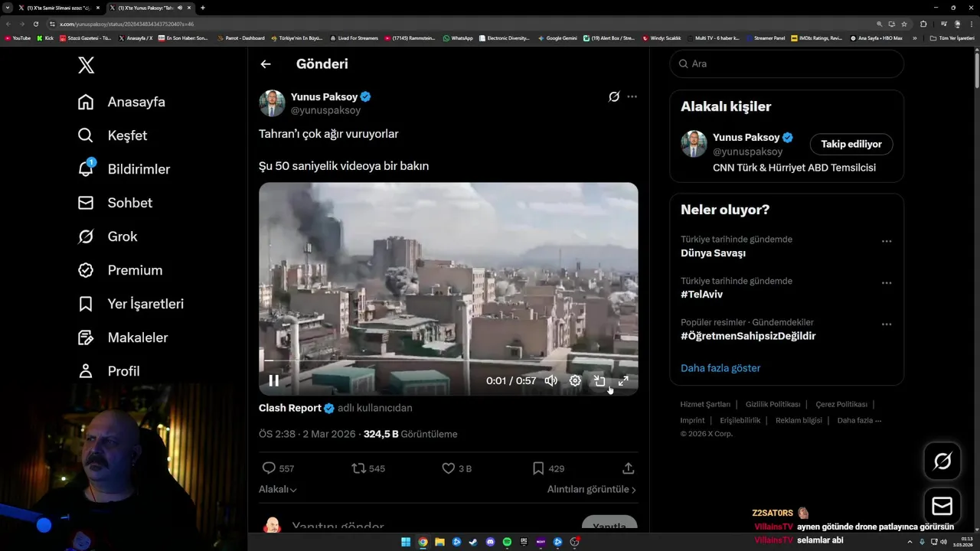Open Bildirimler notifications
Screen dimensions: 980x551
click(124, 169)
